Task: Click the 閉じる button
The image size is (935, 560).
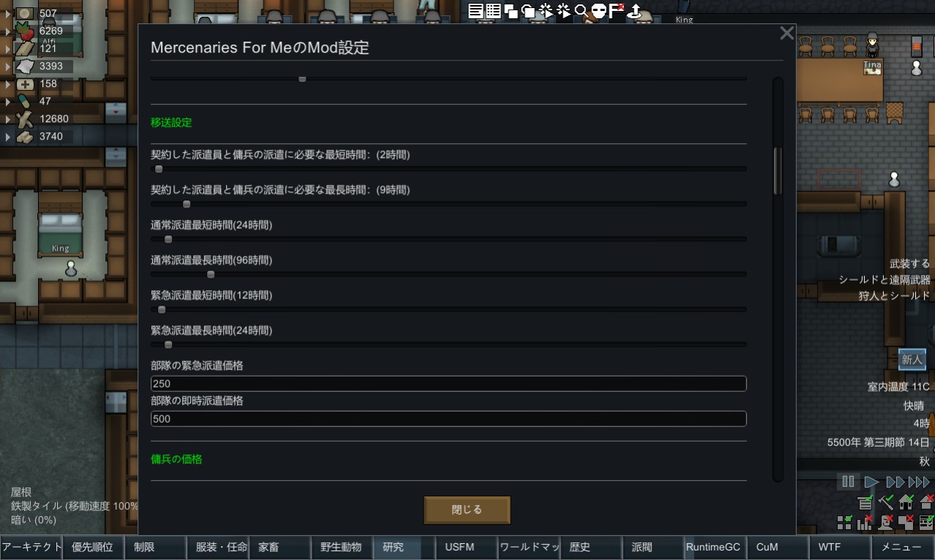Action: (x=467, y=510)
